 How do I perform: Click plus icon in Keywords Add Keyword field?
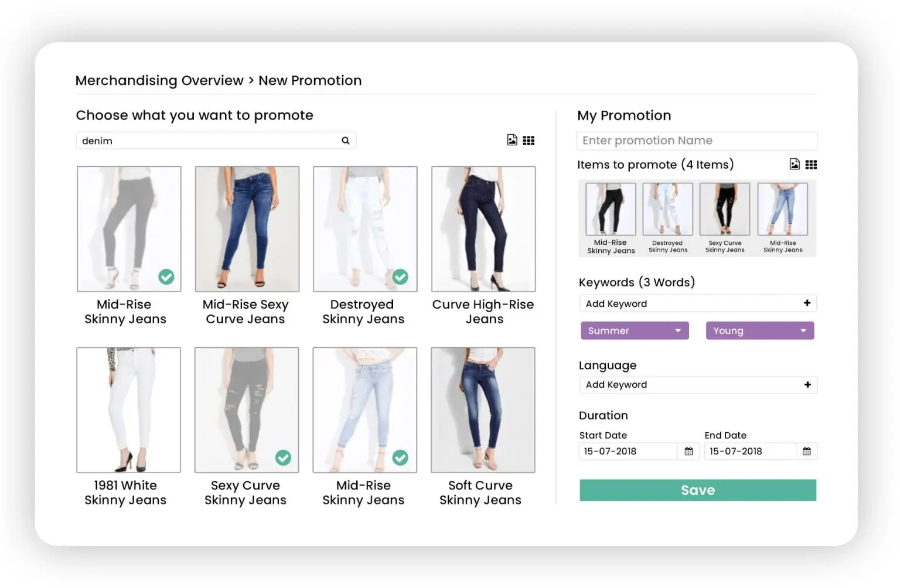807,303
